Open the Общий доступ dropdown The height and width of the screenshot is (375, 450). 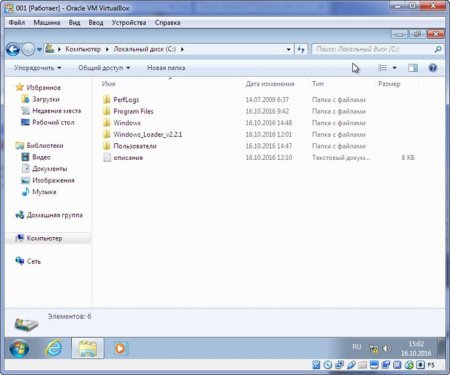104,68
